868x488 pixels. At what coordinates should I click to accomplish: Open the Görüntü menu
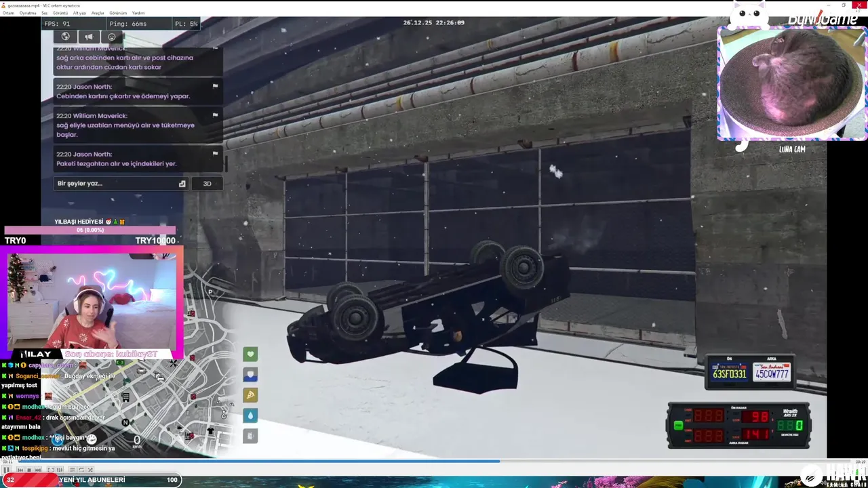coord(60,13)
